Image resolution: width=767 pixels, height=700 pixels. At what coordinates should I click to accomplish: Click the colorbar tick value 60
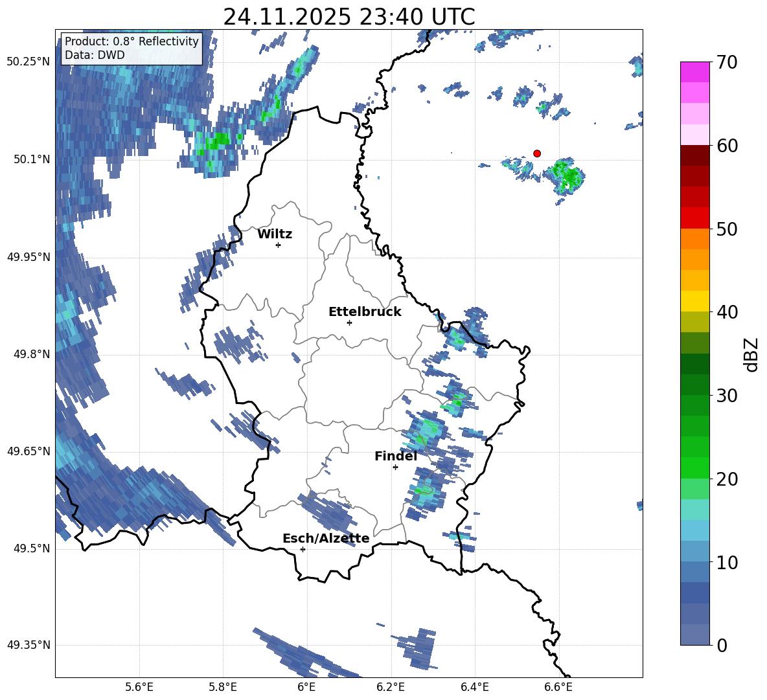(727, 146)
